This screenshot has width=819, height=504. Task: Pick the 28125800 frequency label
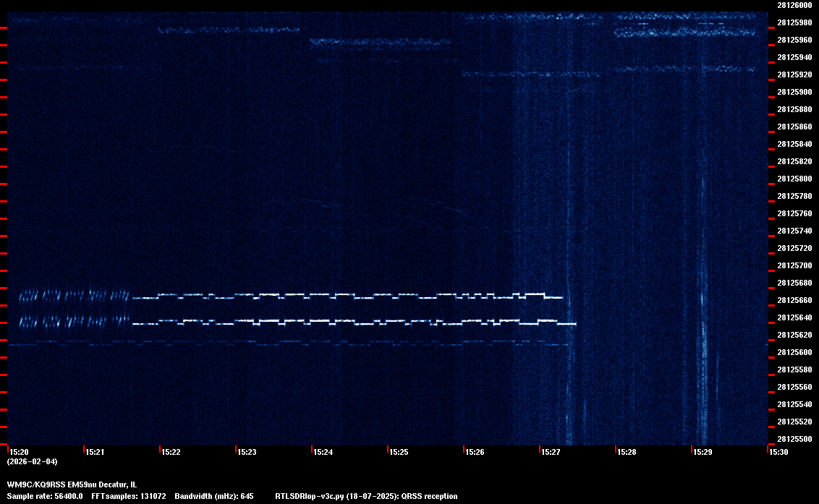[794, 179]
